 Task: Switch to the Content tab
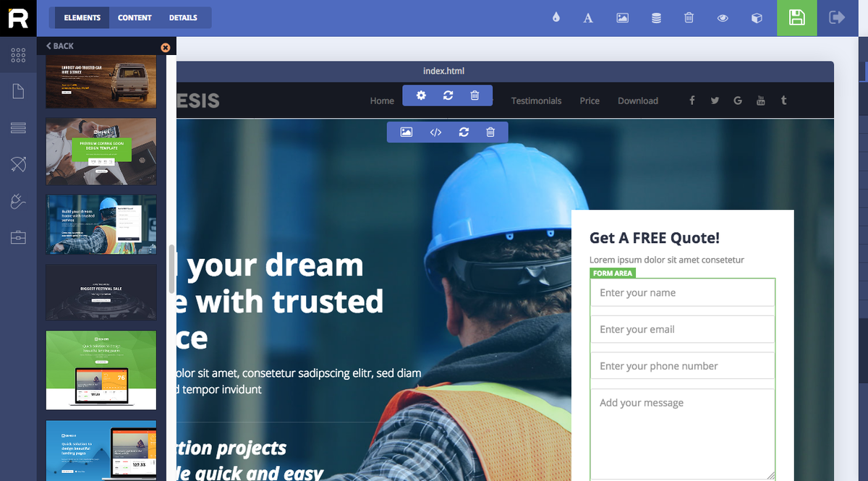135,18
